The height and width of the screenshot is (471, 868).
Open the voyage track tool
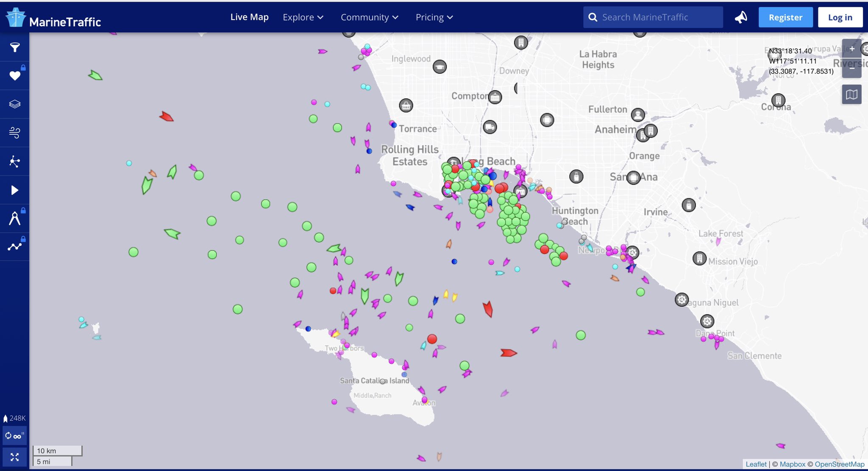tap(14, 246)
